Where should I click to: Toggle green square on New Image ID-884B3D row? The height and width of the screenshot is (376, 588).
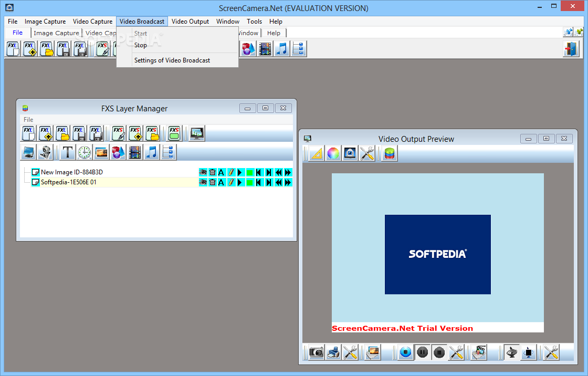(x=249, y=172)
